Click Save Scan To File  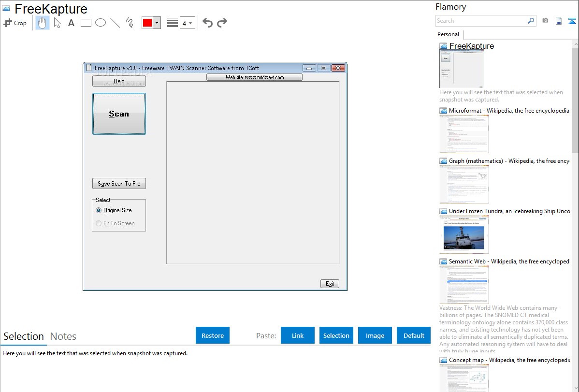coord(119,184)
